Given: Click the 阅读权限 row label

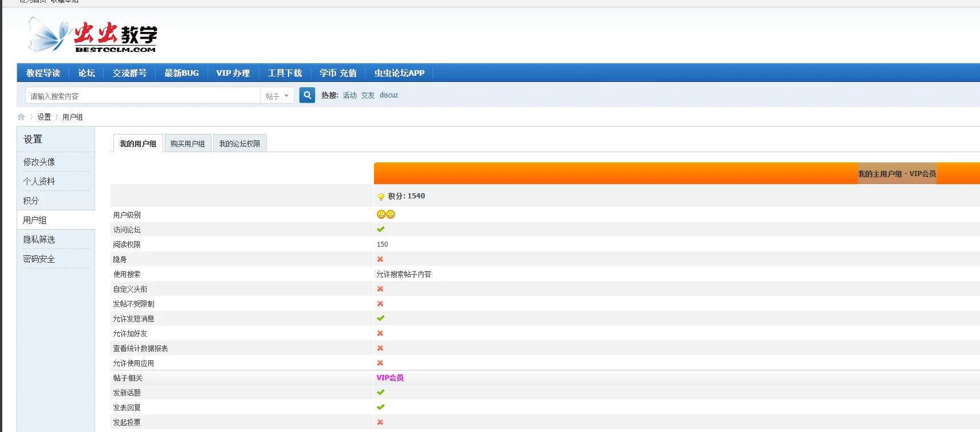Looking at the screenshot, I should click(127, 244).
